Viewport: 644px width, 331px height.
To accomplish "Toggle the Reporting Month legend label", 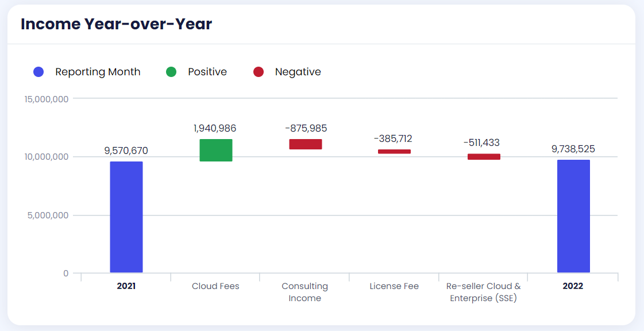I will point(98,72).
